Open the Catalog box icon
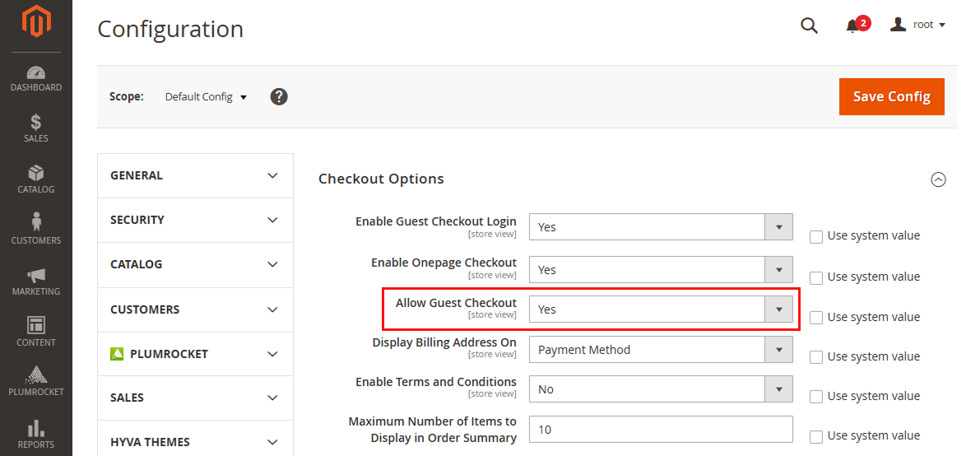Viewport: 980px width, 456px height. point(35,174)
